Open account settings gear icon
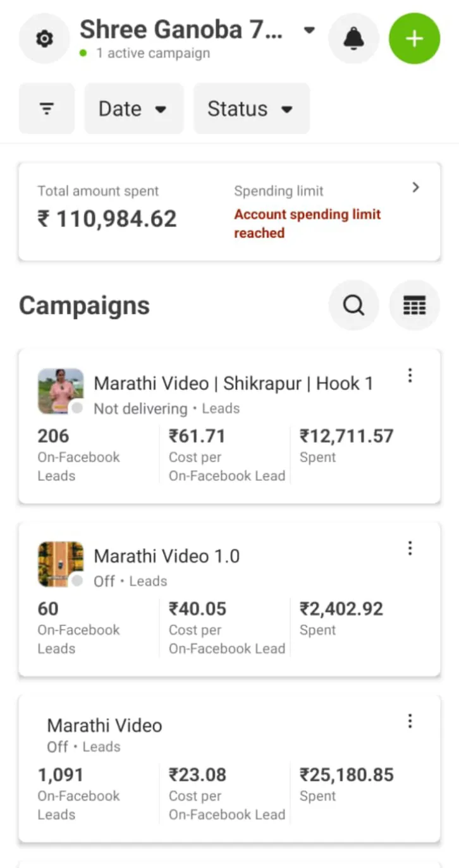This screenshot has height=868, width=459. coord(44,39)
